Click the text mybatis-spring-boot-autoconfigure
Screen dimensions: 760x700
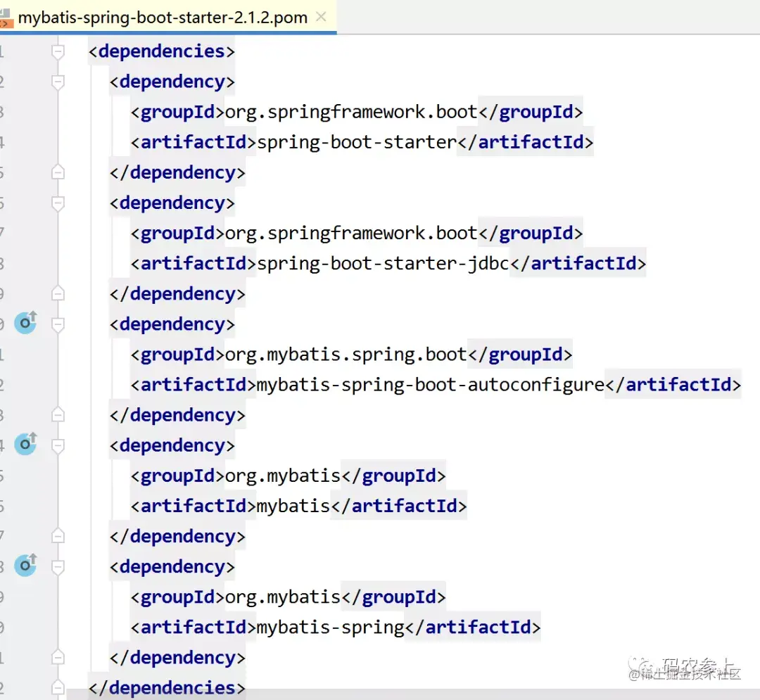tap(431, 385)
